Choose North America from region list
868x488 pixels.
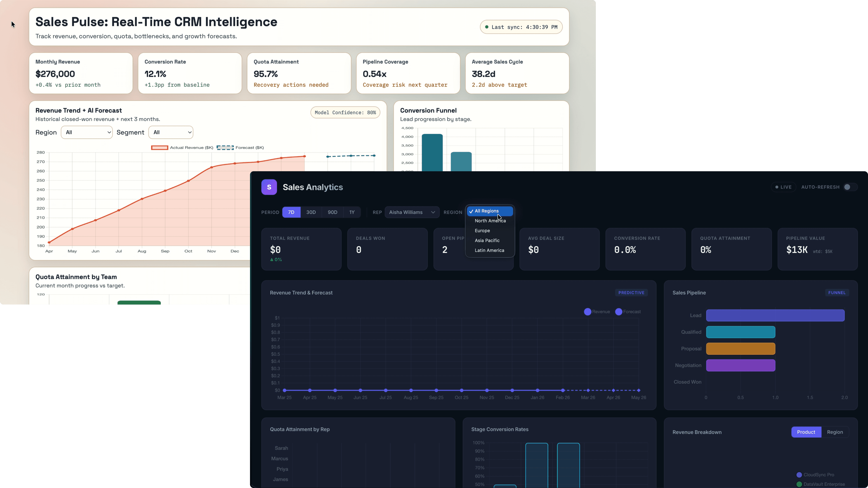490,221
